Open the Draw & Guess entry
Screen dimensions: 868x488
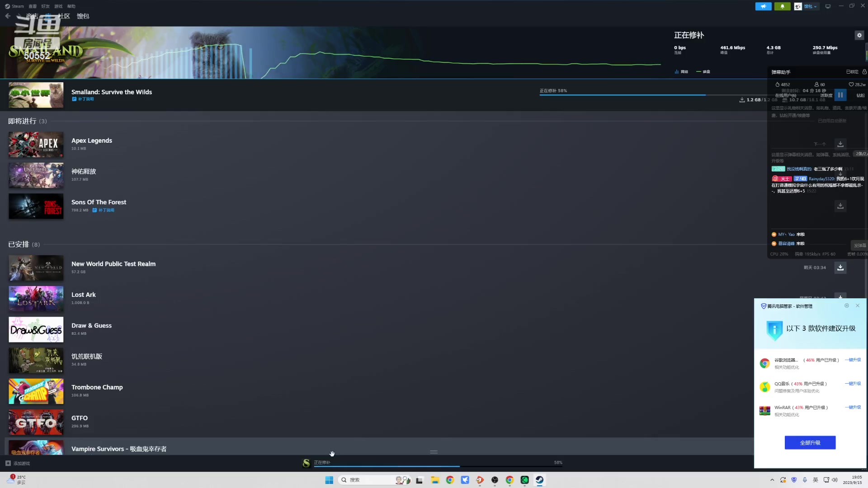[x=91, y=325]
